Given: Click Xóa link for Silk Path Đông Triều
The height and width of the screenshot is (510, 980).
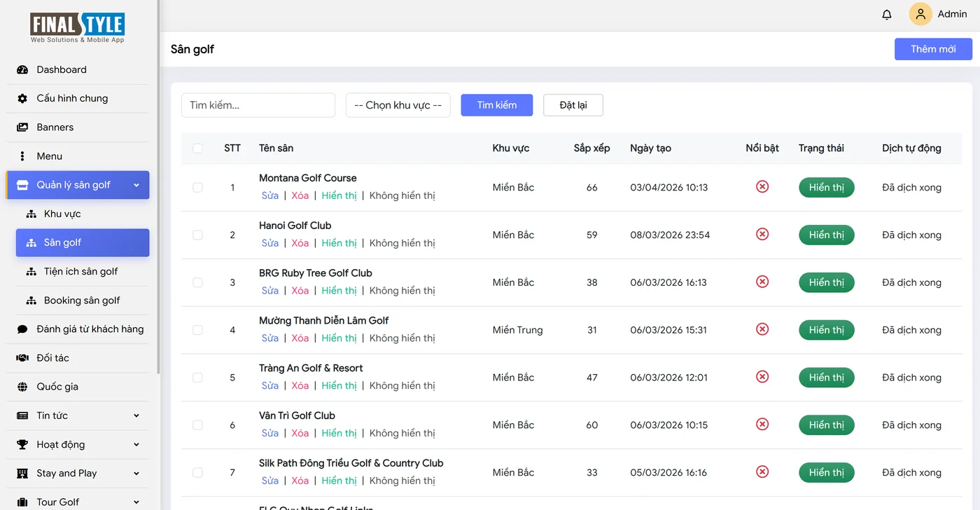Looking at the screenshot, I should 300,481.
